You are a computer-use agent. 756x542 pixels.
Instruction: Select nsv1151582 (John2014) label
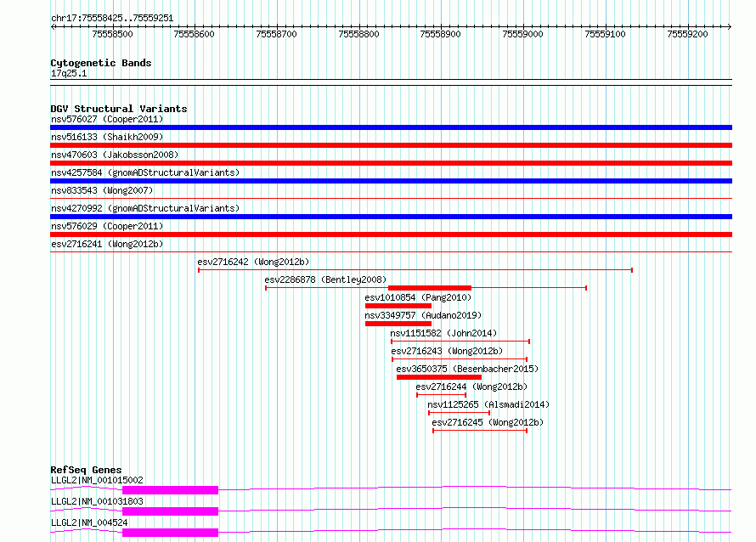[x=443, y=333]
